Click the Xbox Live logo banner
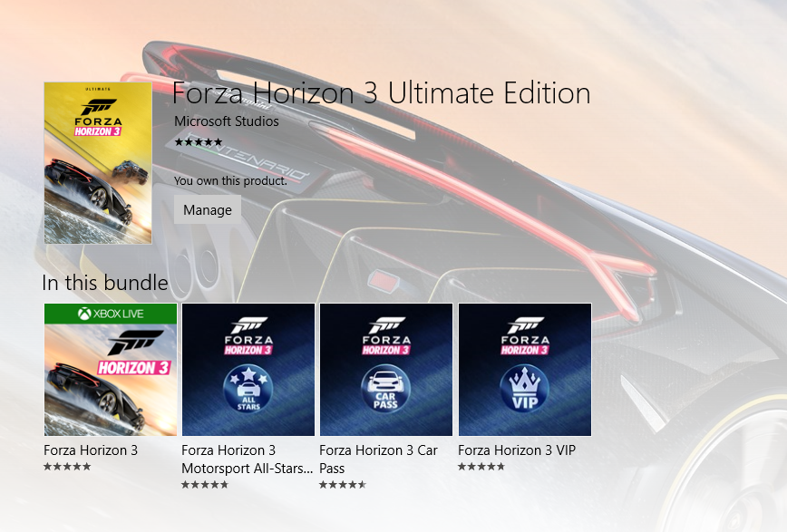The height and width of the screenshot is (532, 787). point(111,314)
